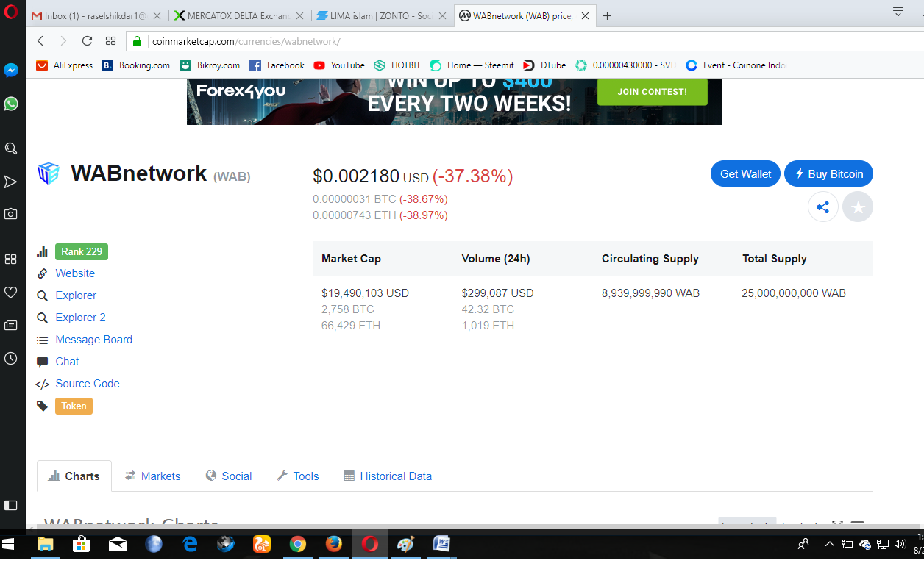Open the AliExpress bookmark
Screen dimensions: 924x566
point(65,65)
